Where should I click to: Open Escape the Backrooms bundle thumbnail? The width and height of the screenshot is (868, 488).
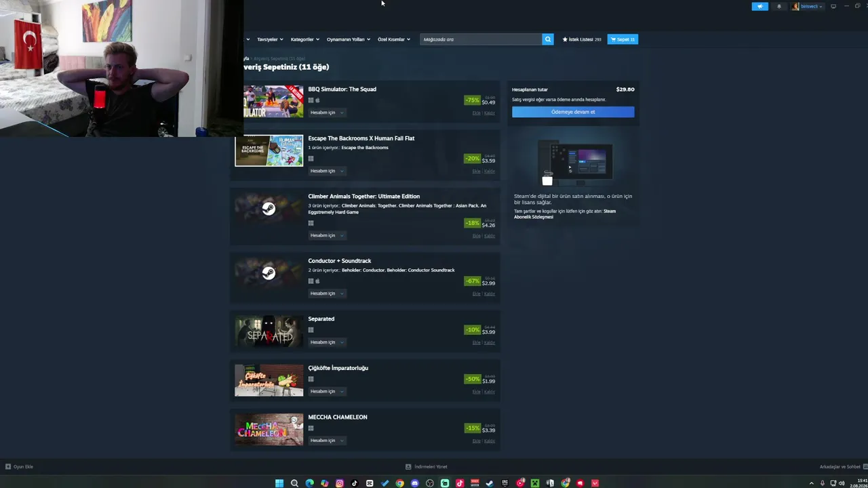click(269, 150)
